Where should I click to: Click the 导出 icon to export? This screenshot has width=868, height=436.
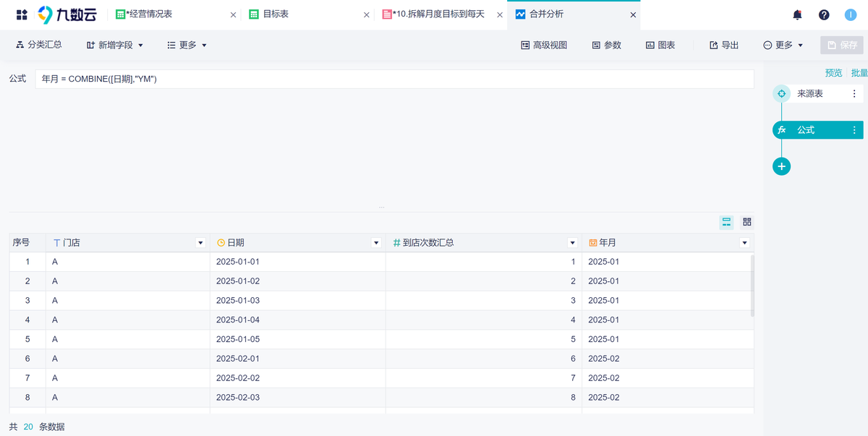(723, 44)
